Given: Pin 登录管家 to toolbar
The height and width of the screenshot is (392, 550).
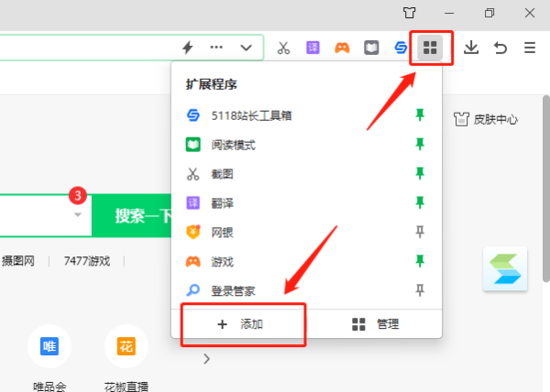Looking at the screenshot, I should [420, 290].
